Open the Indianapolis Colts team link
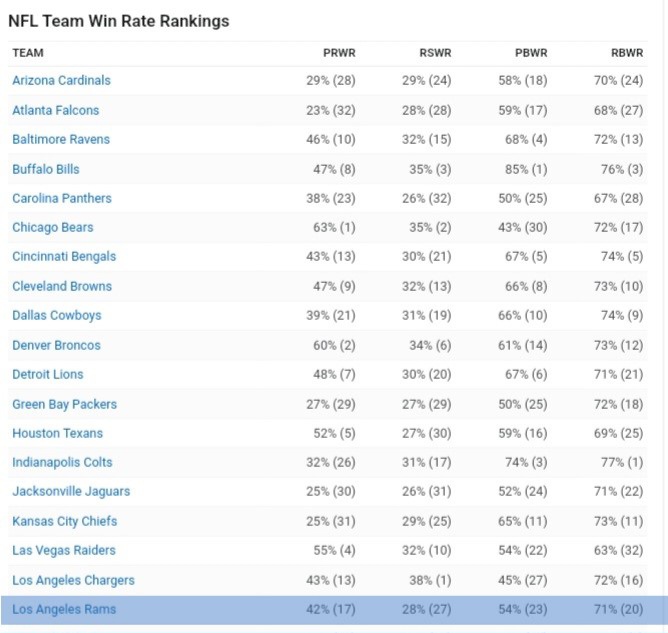Screen dimensions: 668x633 62,462
